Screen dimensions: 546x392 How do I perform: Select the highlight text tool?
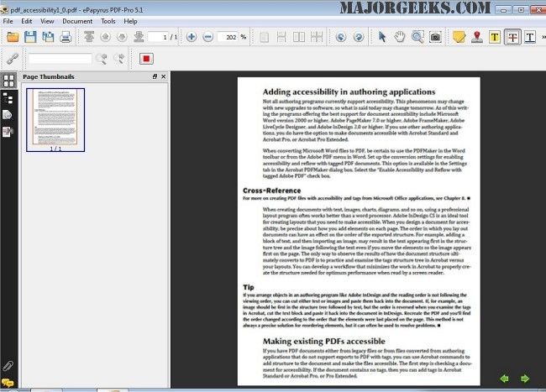pos(495,37)
